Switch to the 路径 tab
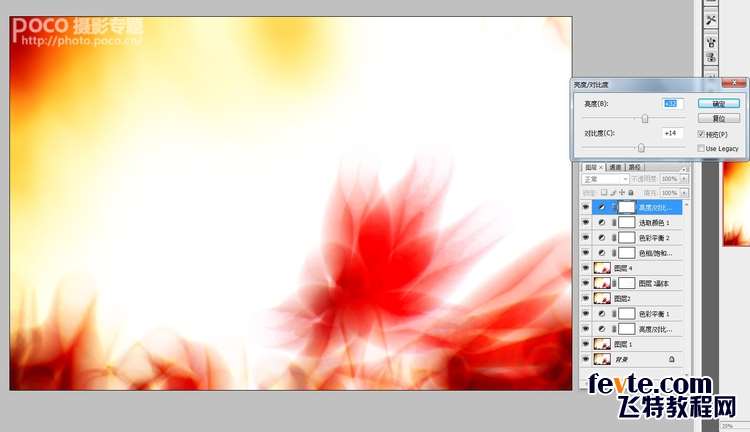The image size is (750, 432). 635,167
